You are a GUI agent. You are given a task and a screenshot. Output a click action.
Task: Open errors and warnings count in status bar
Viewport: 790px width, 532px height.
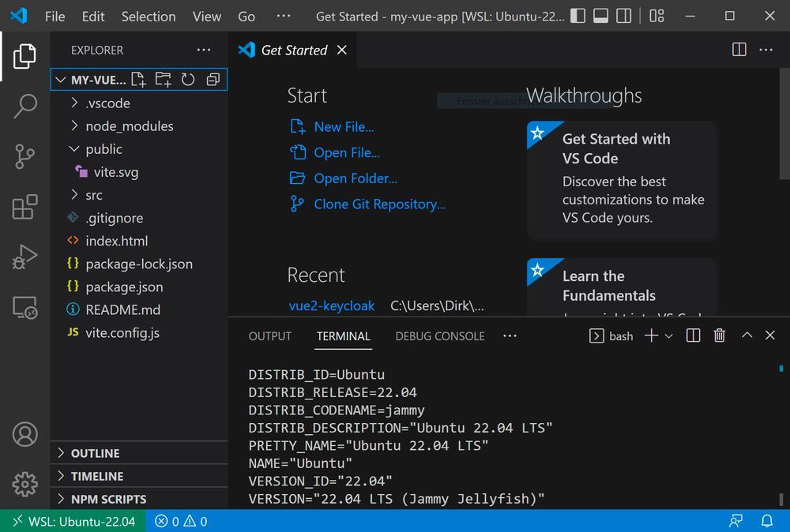coord(181,522)
